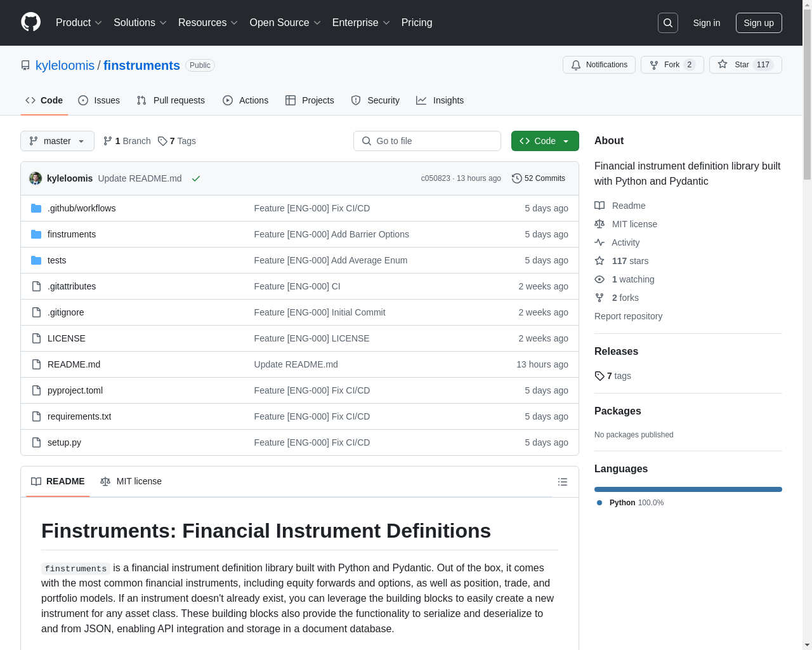812x650 pixels.
Task: Click the history clock icon beside 52 Commits
Action: pos(517,178)
